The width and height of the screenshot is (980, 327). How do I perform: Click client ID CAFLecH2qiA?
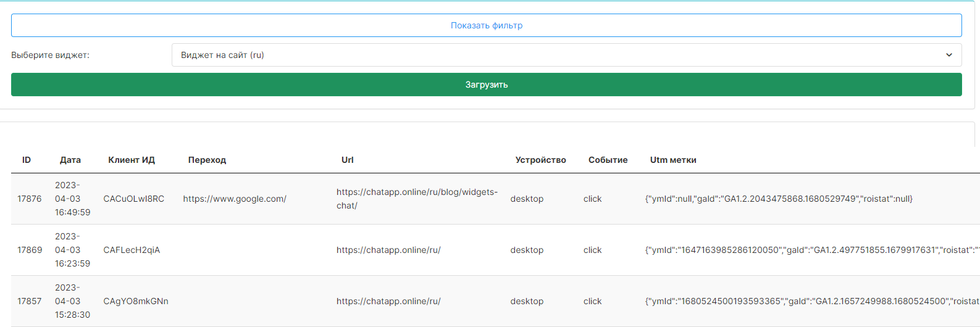click(x=132, y=250)
